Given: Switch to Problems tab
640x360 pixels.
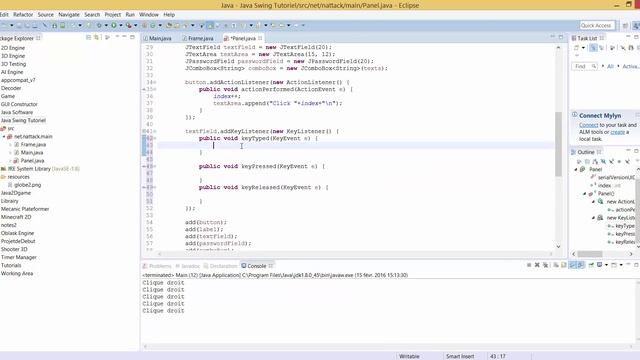Looking at the screenshot, I should tap(157, 266).
